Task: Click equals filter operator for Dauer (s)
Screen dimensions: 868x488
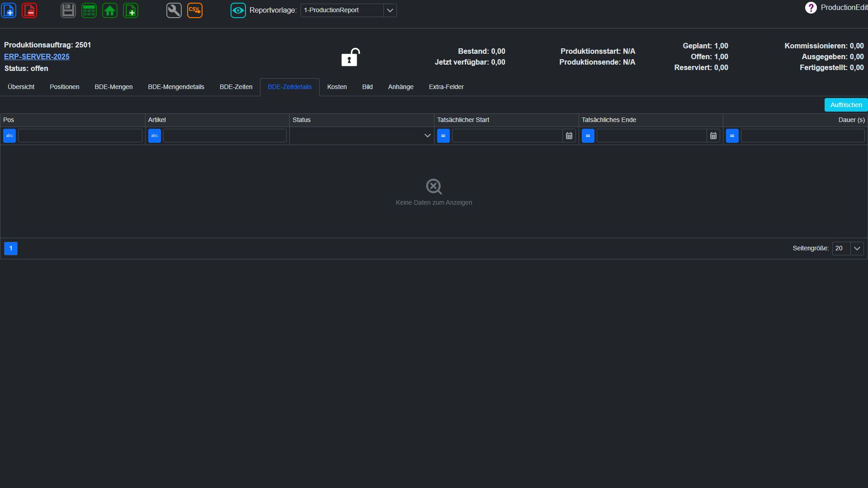Action: tap(732, 136)
